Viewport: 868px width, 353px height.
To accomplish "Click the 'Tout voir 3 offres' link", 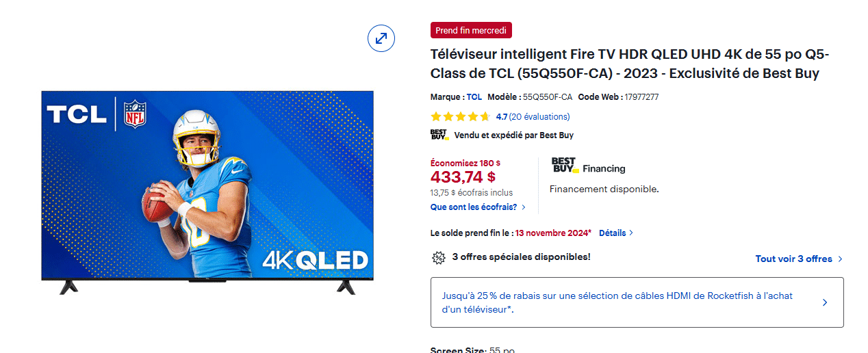I will click(793, 259).
